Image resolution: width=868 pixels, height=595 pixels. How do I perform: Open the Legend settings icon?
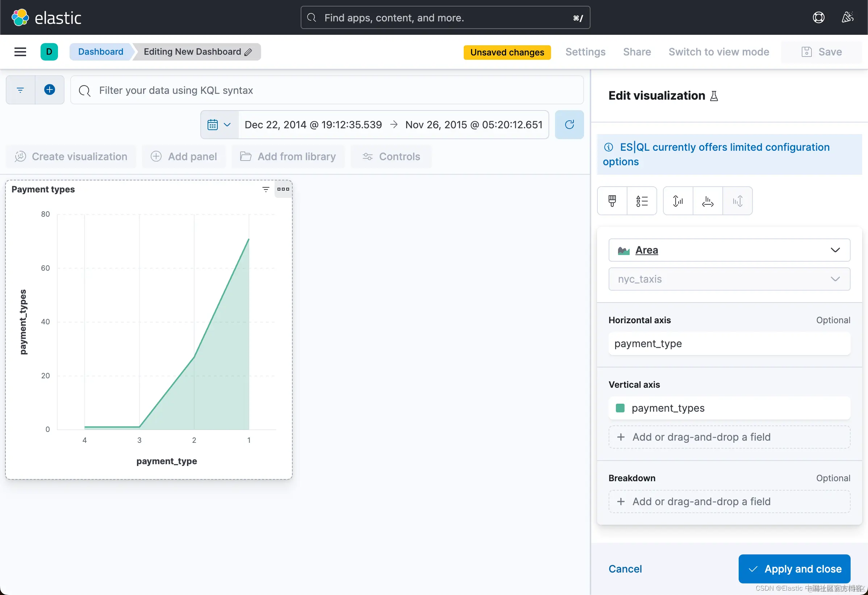pyautogui.click(x=641, y=201)
